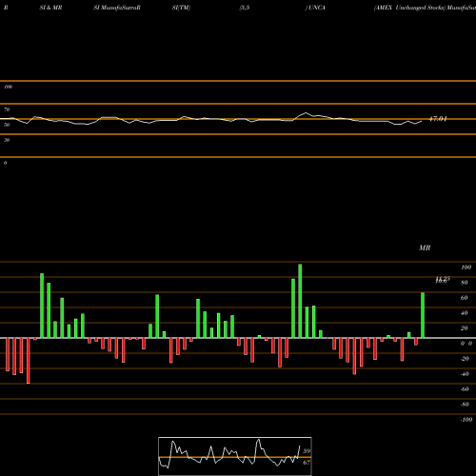The width and height of the screenshot is (476, 476).
Task: Click the MR axis label 80
Action: point(465,283)
